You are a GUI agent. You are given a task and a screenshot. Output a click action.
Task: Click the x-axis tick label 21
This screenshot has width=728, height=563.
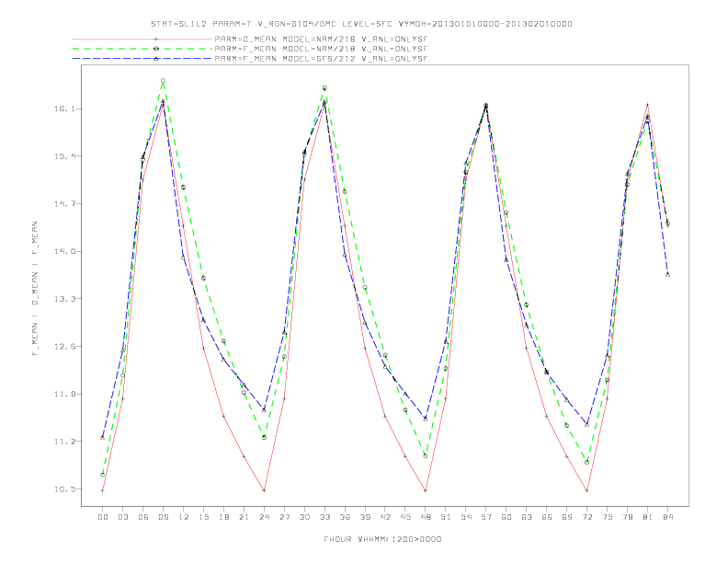(x=244, y=517)
